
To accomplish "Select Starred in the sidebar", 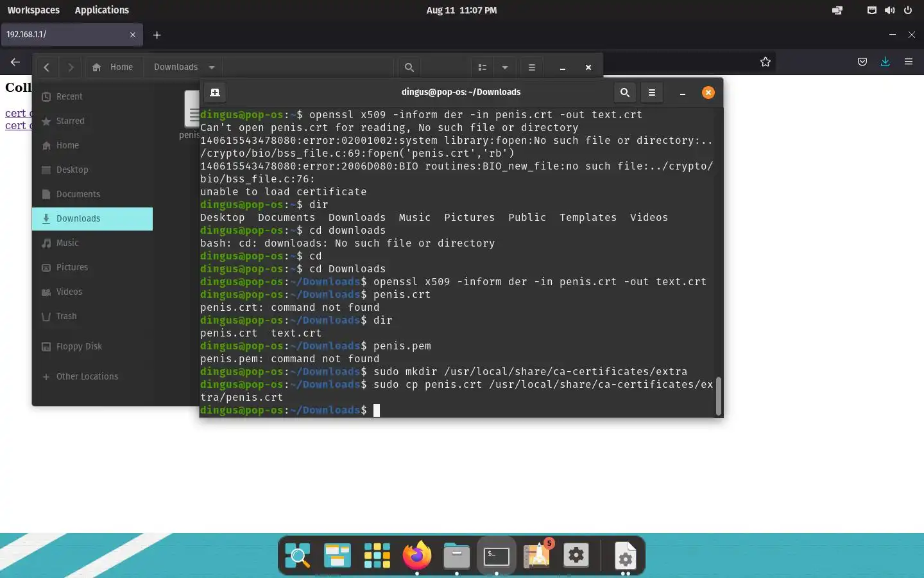I will click(x=92, y=121).
